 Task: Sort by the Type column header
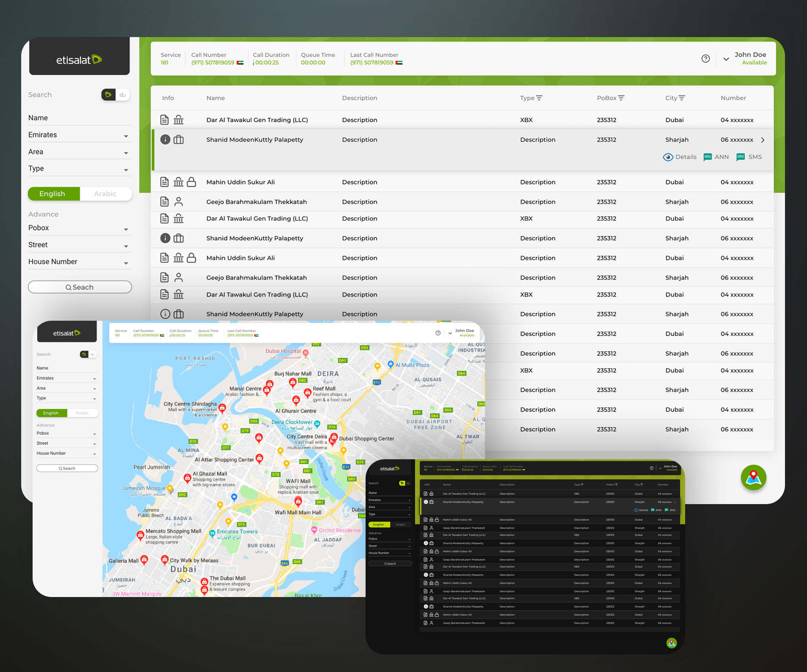[531, 98]
